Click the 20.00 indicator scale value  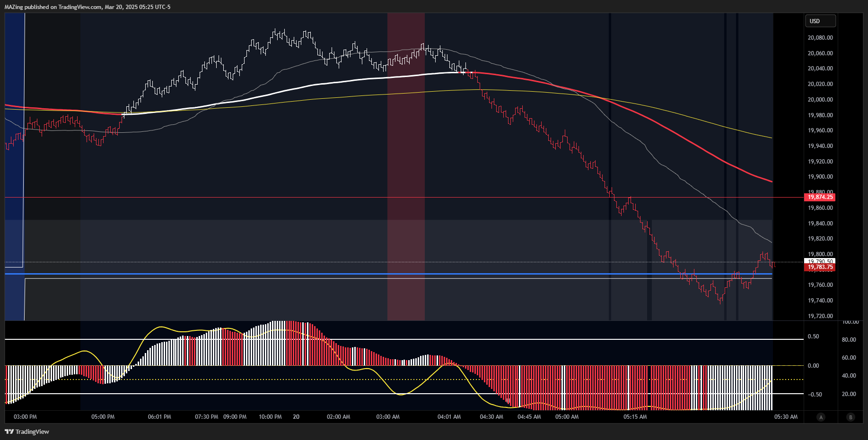click(x=849, y=394)
